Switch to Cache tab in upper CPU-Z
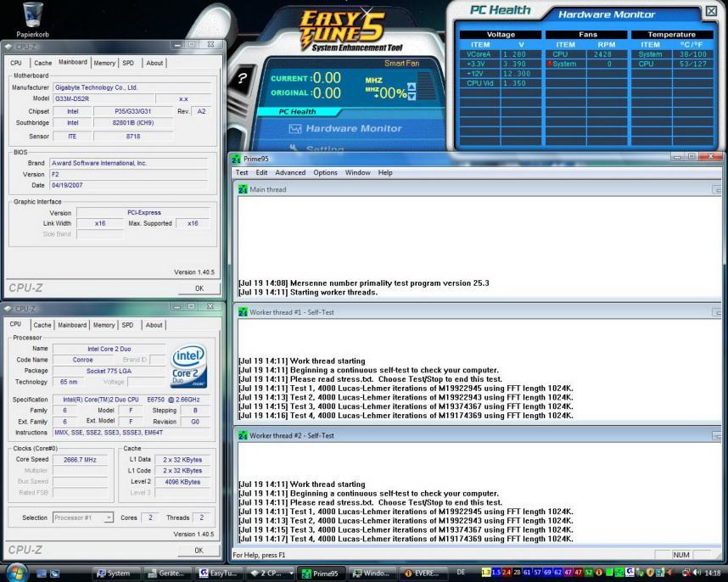Image resolution: width=728 pixels, height=582 pixels. coord(42,63)
